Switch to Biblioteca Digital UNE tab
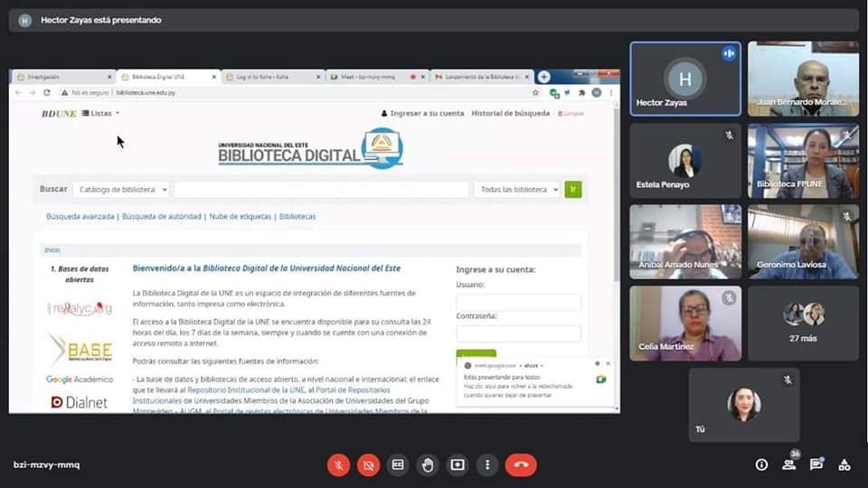The image size is (868, 488). click(x=168, y=77)
